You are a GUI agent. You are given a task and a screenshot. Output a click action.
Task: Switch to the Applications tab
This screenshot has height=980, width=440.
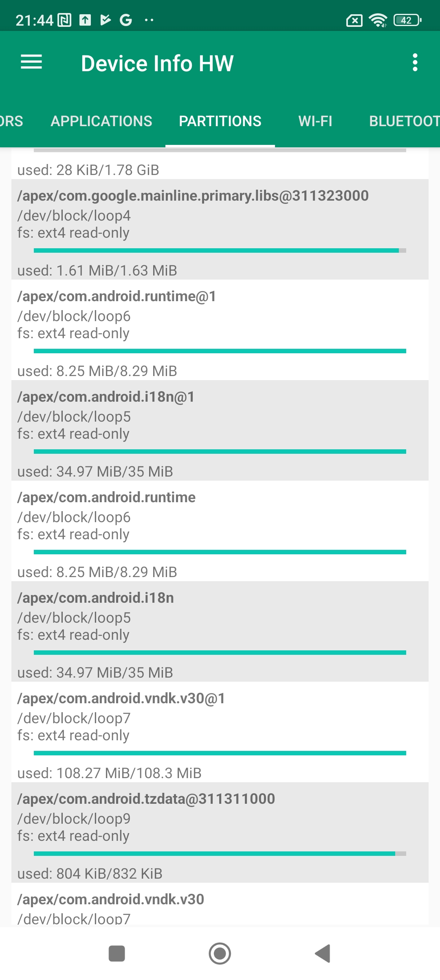click(101, 121)
